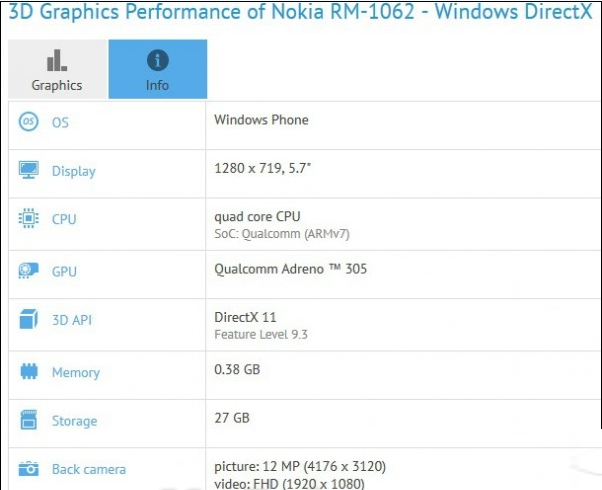The image size is (602, 490).
Task: Click the 27 GB storage value
Action: (232, 418)
